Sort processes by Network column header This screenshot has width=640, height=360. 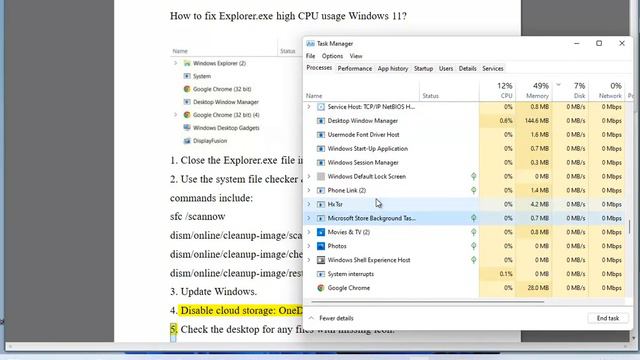pyautogui.click(x=607, y=90)
